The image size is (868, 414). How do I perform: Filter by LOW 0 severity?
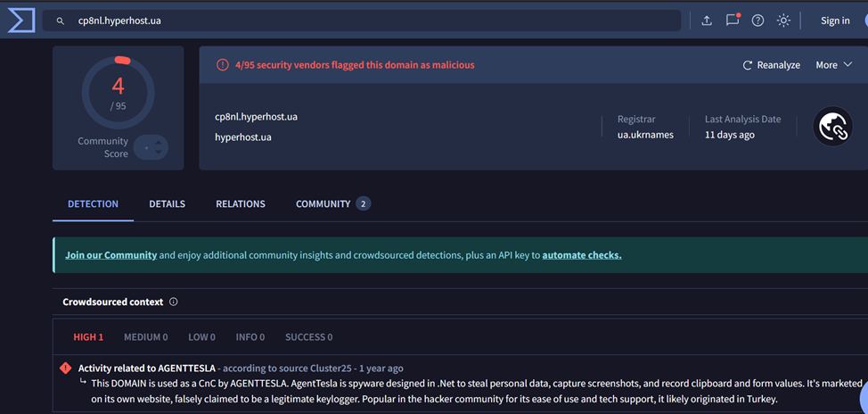click(201, 337)
